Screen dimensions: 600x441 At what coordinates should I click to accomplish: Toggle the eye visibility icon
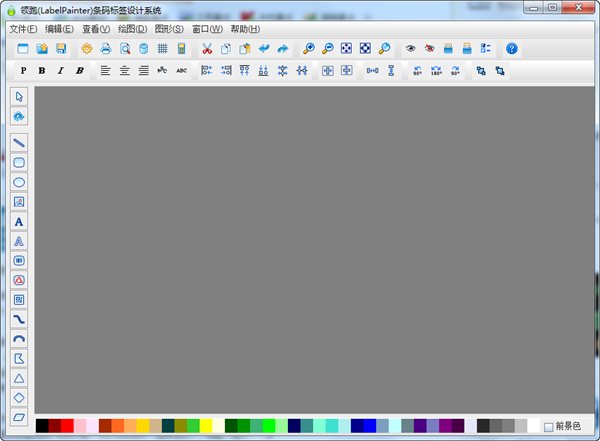(x=410, y=48)
